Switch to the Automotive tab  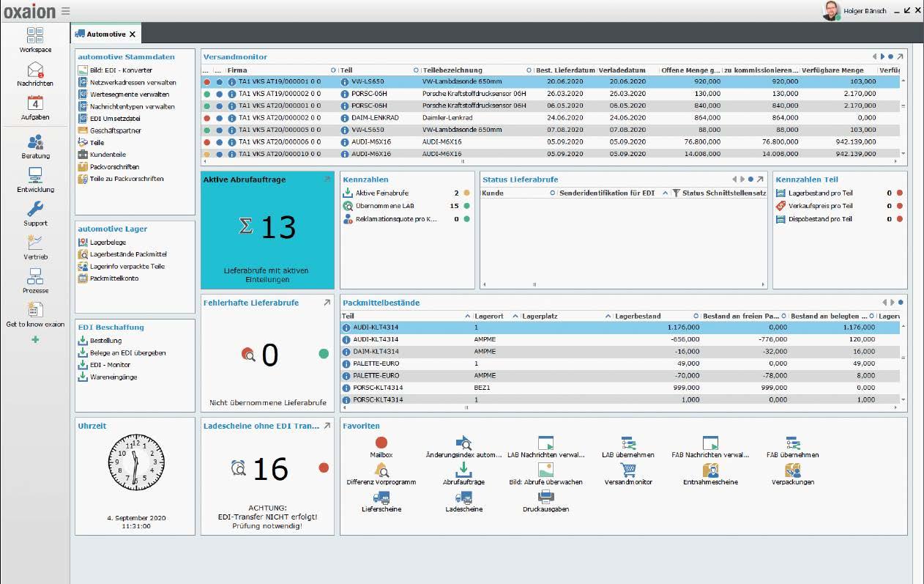[105, 34]
